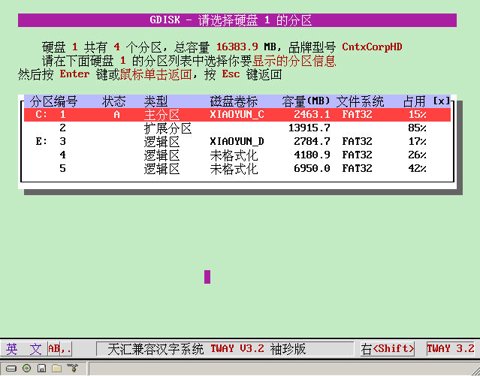480x376 pixels.
Task: Click the 15% usage value
Action: tap(417, 114)
